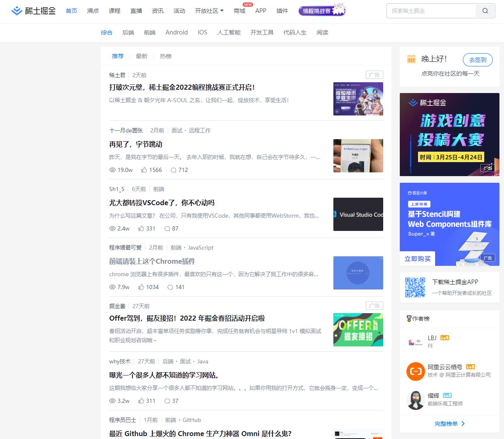
Task: Select the Android category tab
Action: pyautogui.click(x=176, y=32)
